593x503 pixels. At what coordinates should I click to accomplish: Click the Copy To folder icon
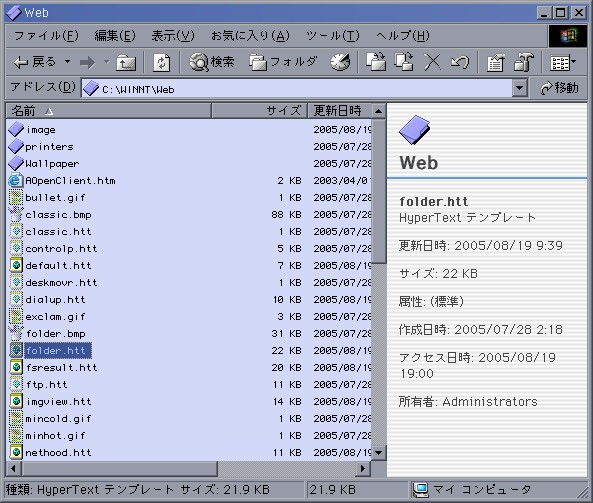coord(404,62)
